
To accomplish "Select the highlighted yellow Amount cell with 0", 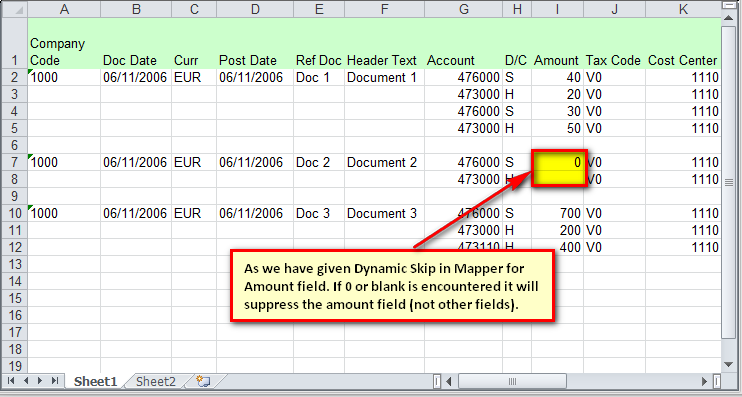I will click(558, 162).
